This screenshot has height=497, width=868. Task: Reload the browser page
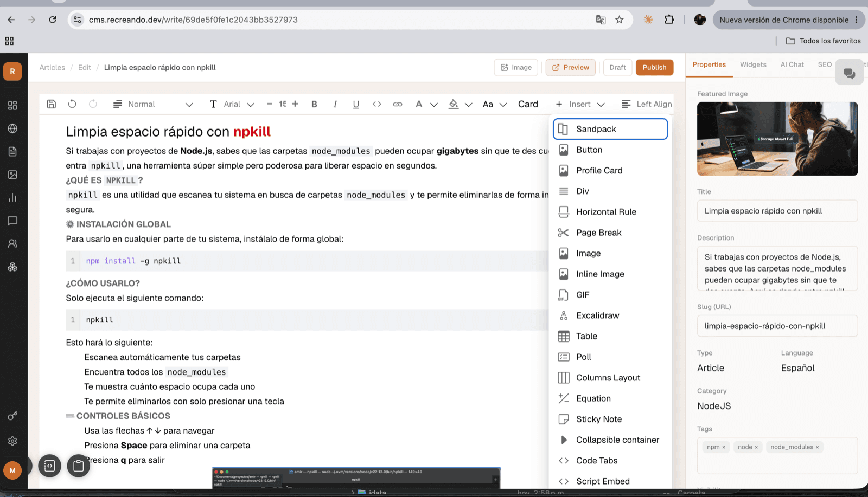click(x=53, y=20)
